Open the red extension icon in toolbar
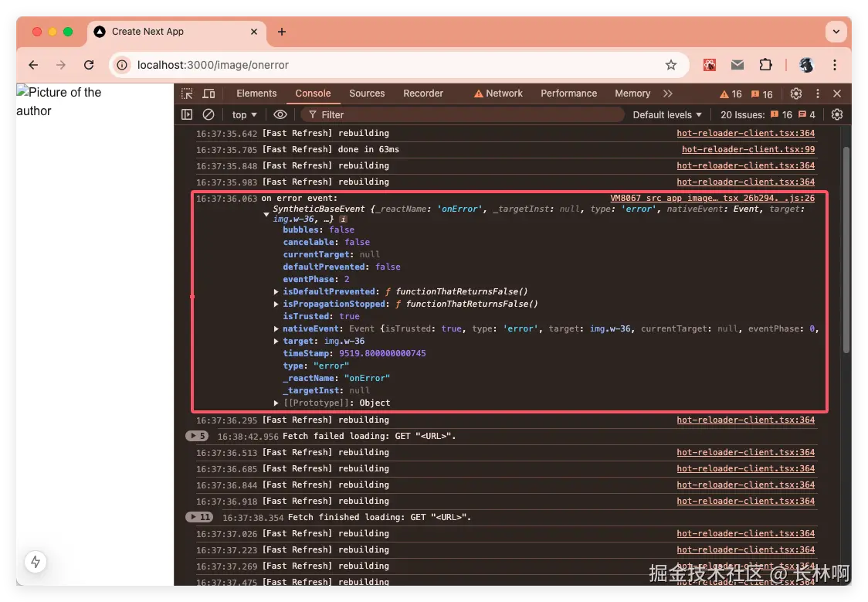 (x=710, y=65)
